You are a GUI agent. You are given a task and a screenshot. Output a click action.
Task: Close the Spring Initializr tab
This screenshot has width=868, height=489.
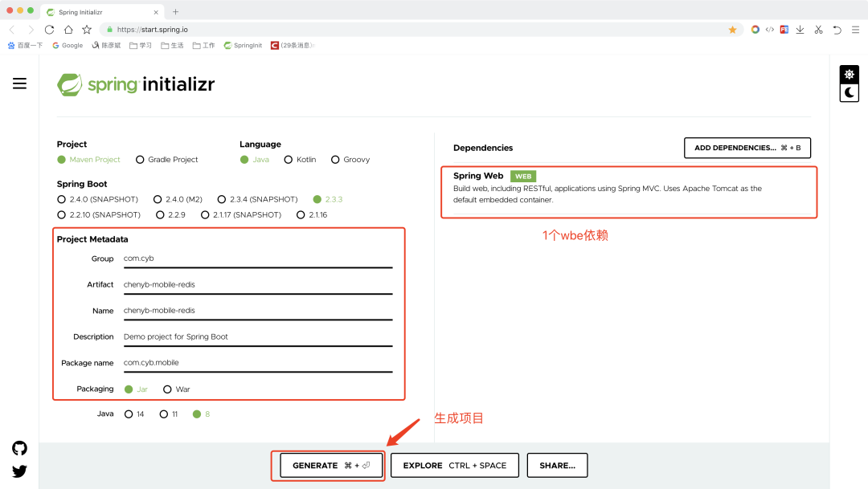(x=156, y=12)
